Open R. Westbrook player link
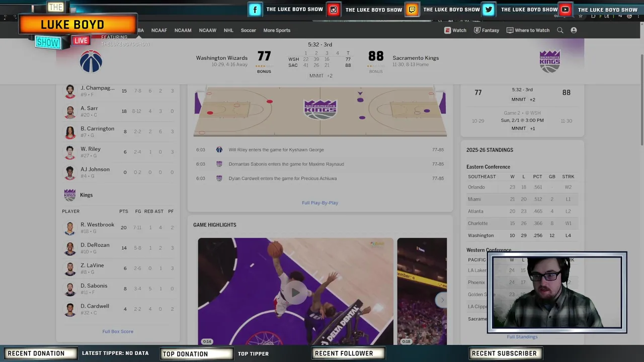The width and height of the screenshot is (644, 362). tap(97, 225)
